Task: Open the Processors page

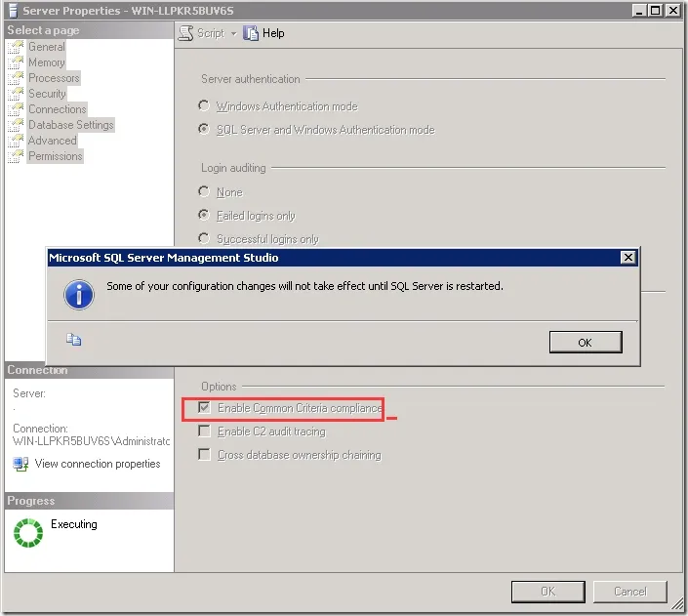Action: pyautogui.click(x=54, y=78)
